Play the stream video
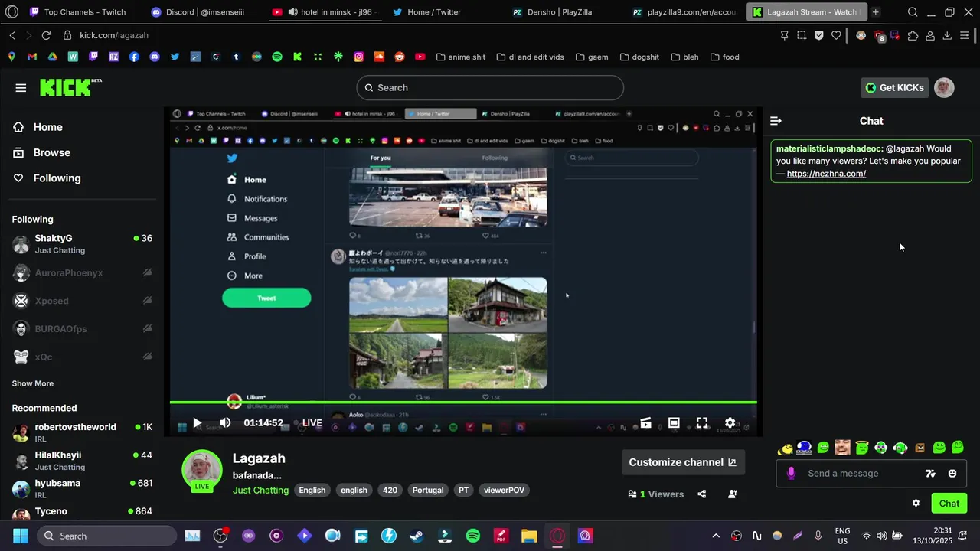Screen dimensions: 980x551 click(x=197, y=422)
